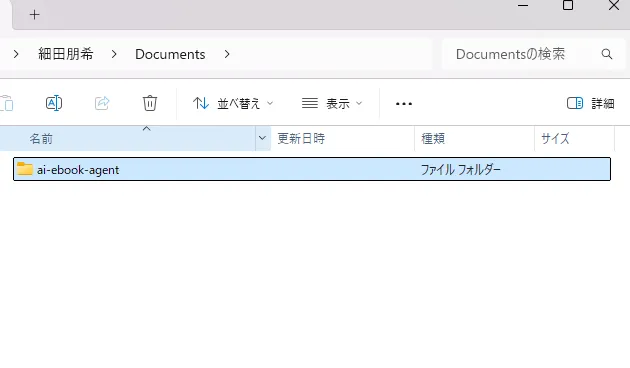The width and height of the screenshot is (630, 368).
Task: Click the Delete trash can icon
Action: [150, 103]
